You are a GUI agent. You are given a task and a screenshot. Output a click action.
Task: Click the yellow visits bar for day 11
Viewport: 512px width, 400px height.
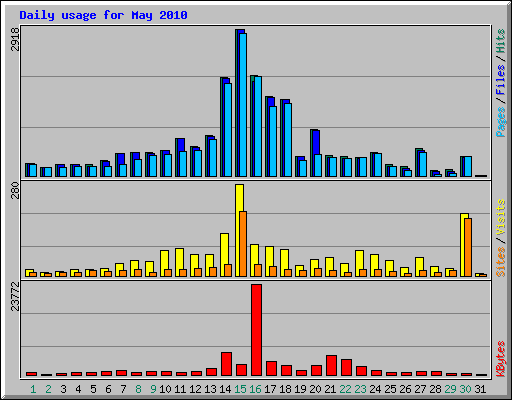179,262
